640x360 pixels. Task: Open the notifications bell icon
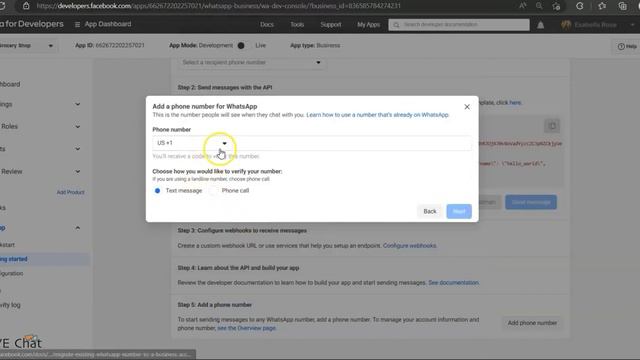[540, 25]
